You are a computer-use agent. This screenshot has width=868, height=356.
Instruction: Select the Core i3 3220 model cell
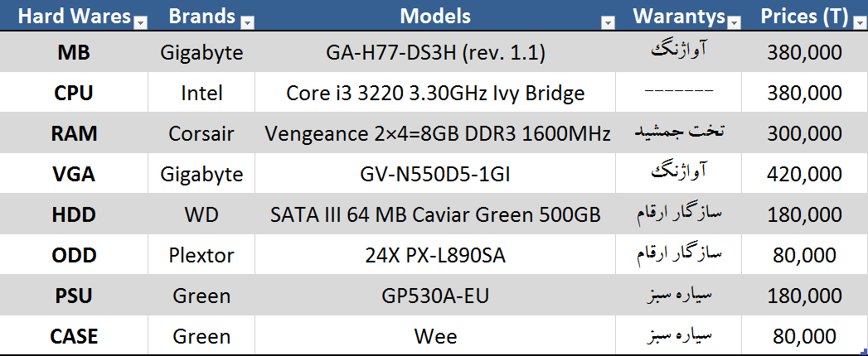click(435, 93)
